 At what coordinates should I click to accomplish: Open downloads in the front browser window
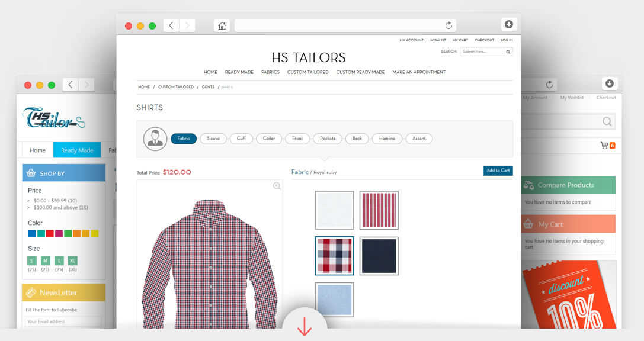click(x=508, y=24)
